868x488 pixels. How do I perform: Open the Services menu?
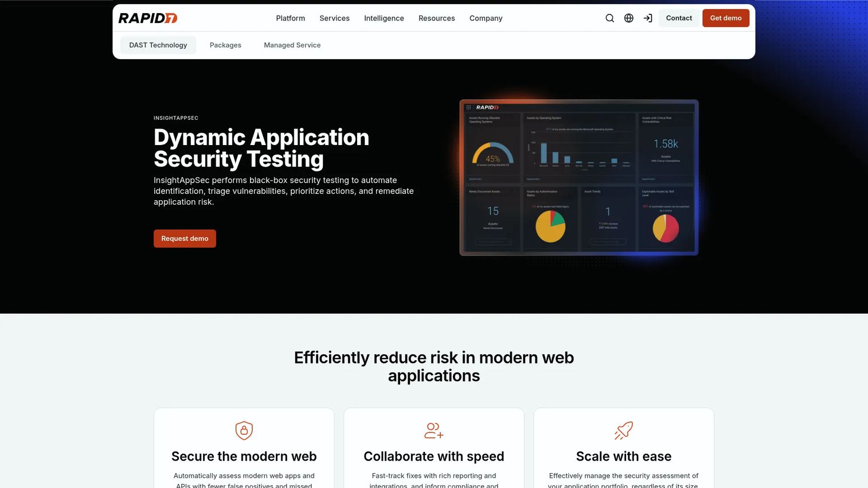[x=335, y=18]
